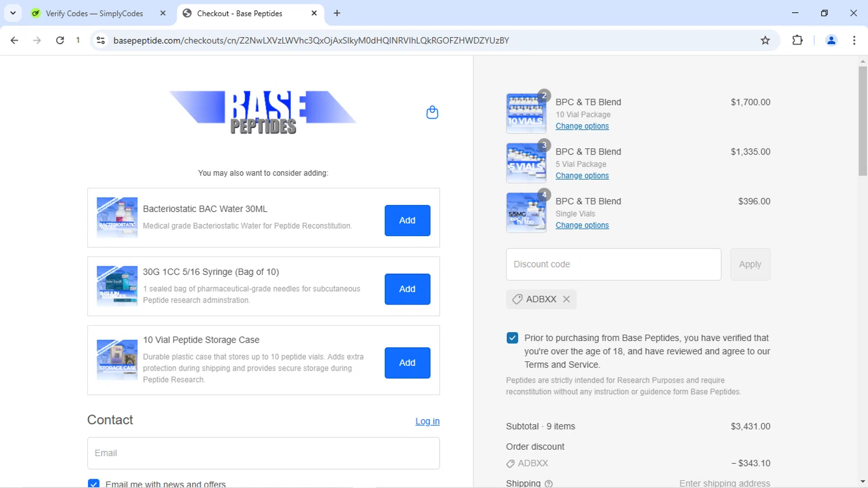Screen dimensions: 868x488
Task: Click the Subtotal $3,431.00 amount
Action: point(751,427)
